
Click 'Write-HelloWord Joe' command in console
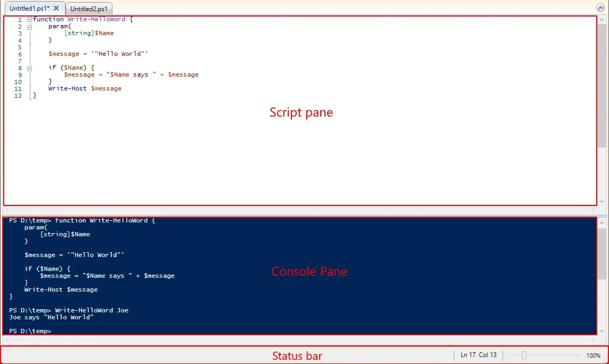92,310
